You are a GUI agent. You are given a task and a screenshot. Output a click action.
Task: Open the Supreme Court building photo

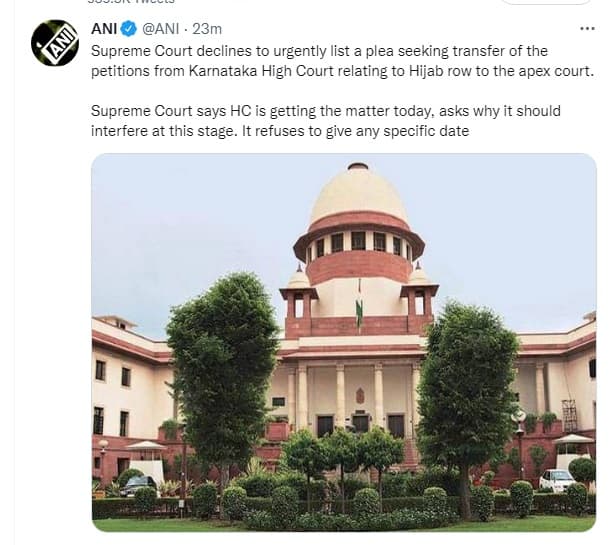(344, 342)
